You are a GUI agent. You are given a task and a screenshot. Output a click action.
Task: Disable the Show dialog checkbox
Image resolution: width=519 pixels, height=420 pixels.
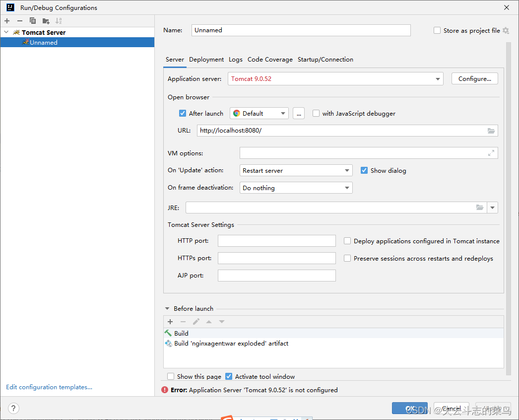point(364,170)
